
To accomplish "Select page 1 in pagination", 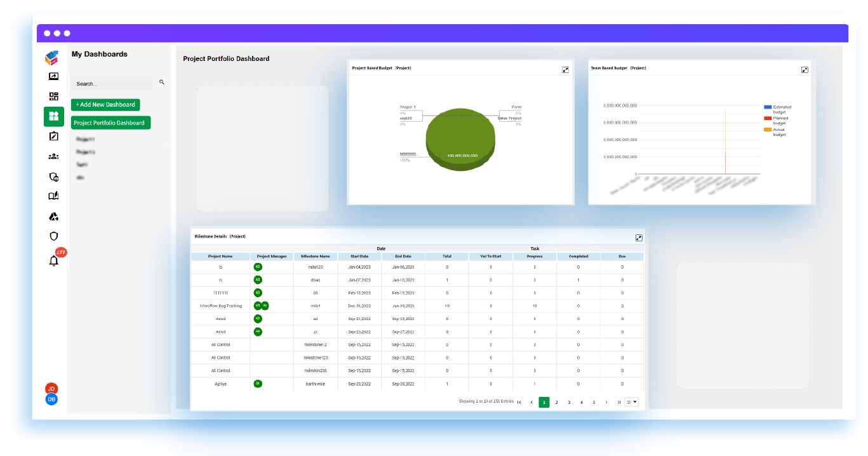I will coord(544,402).
